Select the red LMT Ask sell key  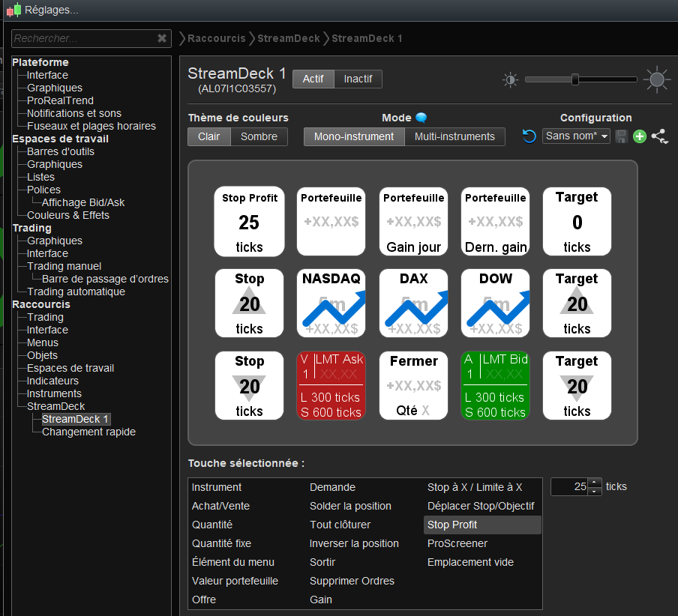(331, 385)
